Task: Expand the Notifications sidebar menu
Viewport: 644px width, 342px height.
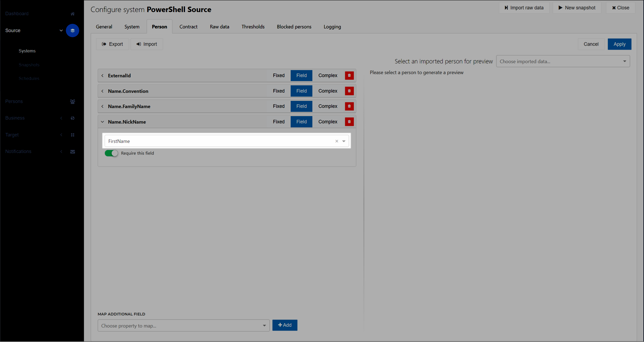Action: click(61, 152)
